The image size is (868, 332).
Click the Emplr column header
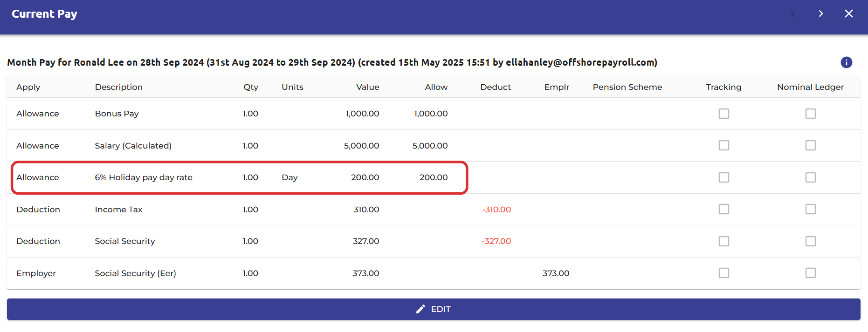click(557, 88)
